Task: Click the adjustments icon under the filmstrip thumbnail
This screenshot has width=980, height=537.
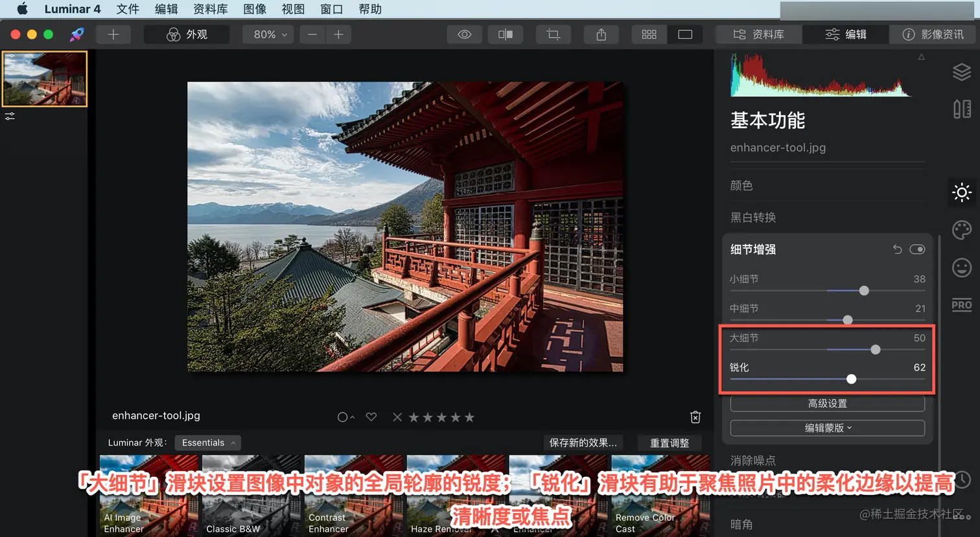Action: 10,116
